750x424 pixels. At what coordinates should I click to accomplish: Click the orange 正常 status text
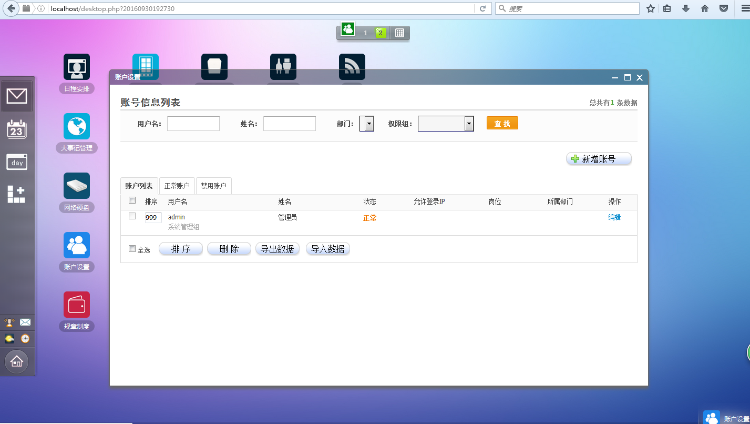tap(369, 218)
